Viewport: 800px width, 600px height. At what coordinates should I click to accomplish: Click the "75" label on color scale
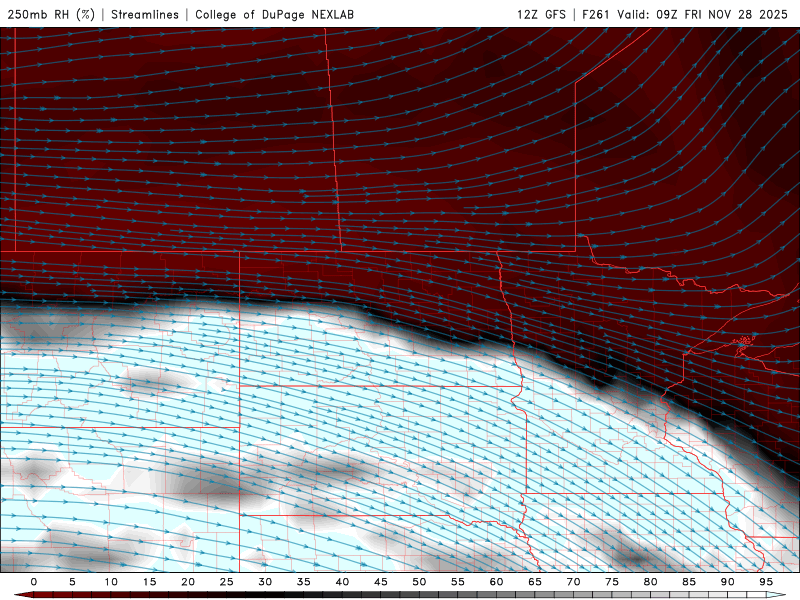(611, 582)
